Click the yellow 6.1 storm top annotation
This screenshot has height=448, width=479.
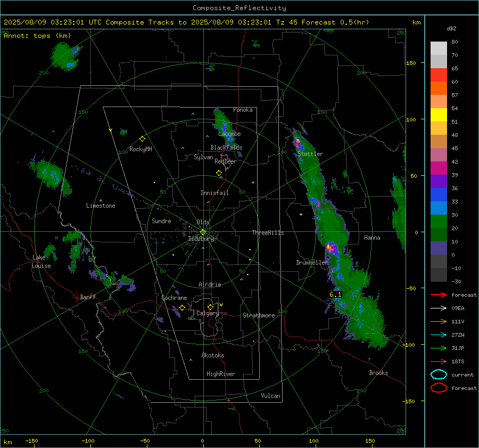(335, 295)
